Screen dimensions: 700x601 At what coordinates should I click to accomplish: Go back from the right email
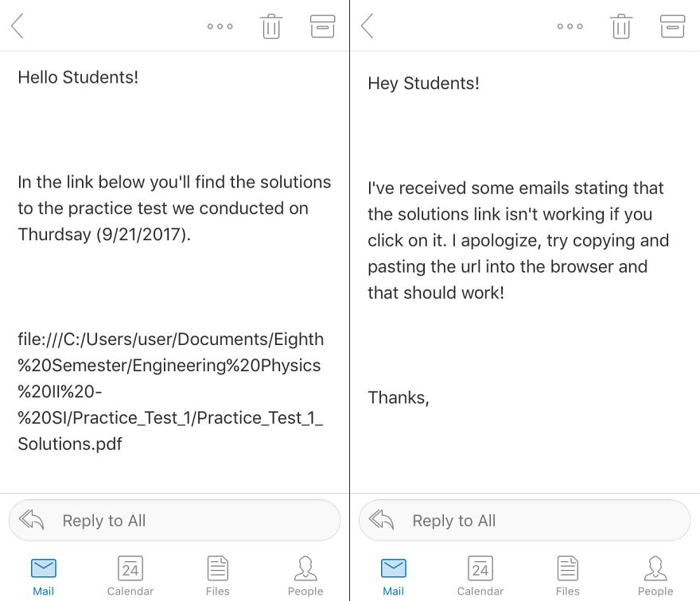[x=367, y=25]
